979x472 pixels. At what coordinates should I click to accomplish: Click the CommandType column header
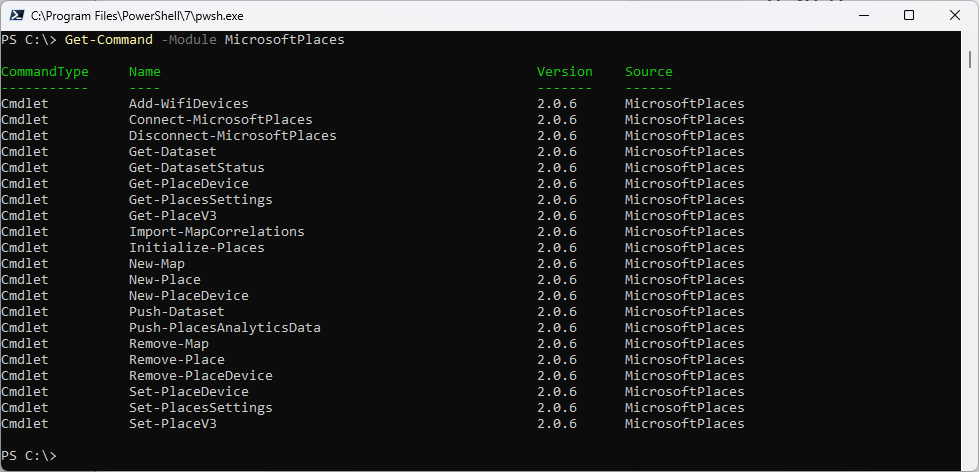[45, 72]
